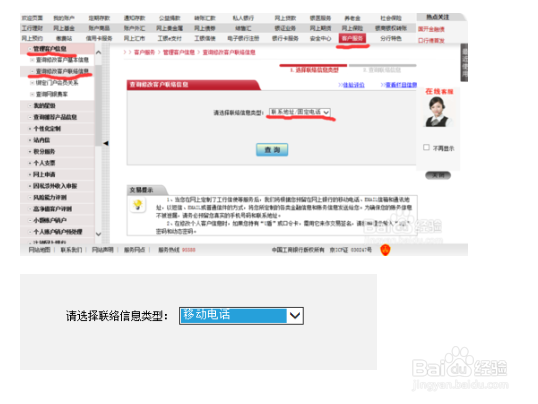Screen dimensions: 538x404
Task: Open 网上保险 in navigation
Action: tap(352, 28)
